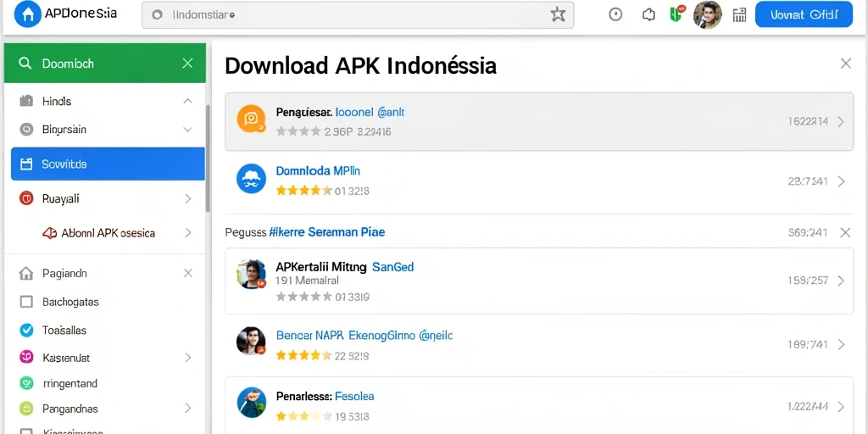Viewport: 868px width, 434px height.
Task: Click the Pagiandn home icon
Action: 26,273
